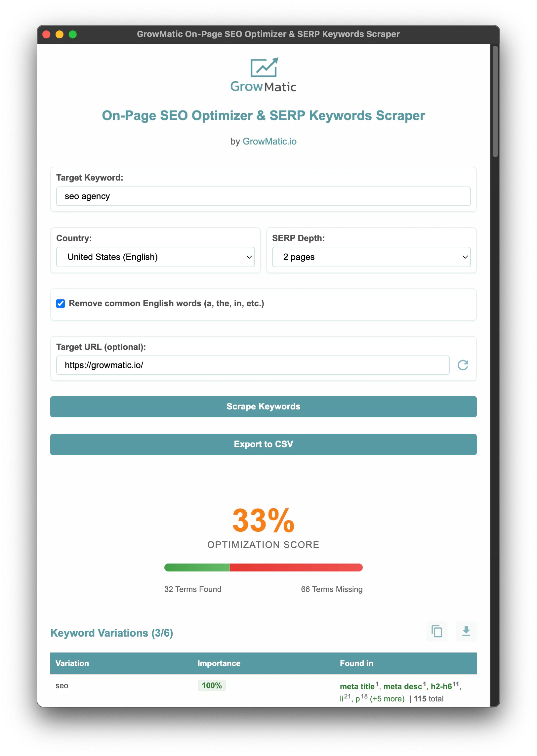
Task: Copy Keyword Variations to clipboard
Action: click(x=437, y=631)
